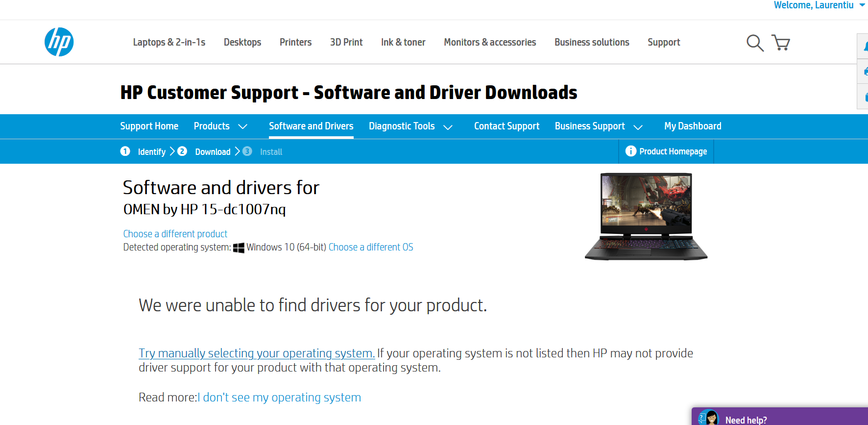868x425 pixels.
Task: Go to Support Home
Action: tap(149, 126)
